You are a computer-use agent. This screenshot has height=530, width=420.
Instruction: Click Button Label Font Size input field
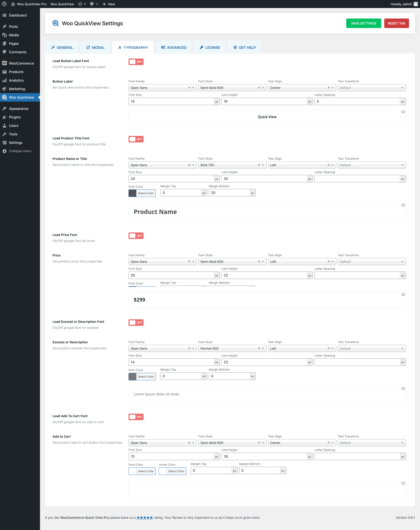171,101
